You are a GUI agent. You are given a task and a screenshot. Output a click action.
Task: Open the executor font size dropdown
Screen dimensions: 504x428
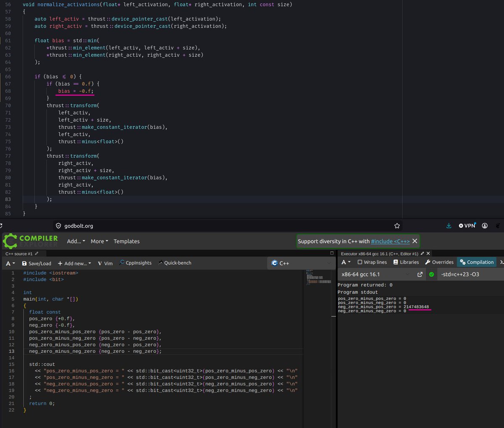pos(346,262)
